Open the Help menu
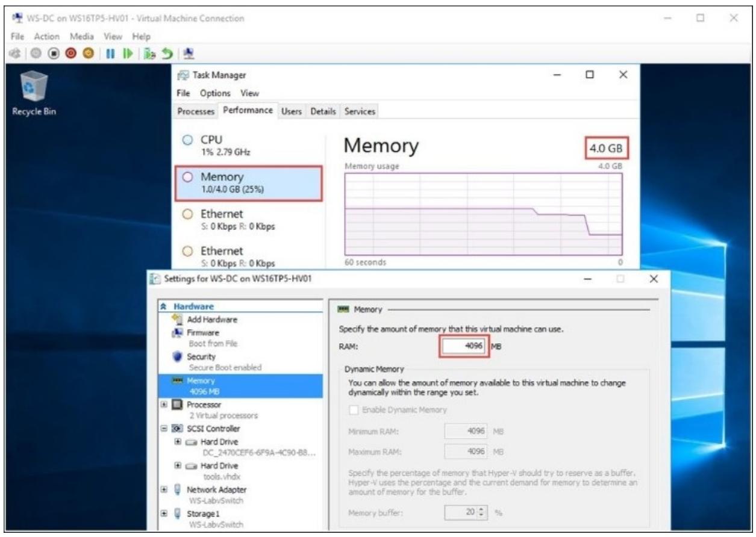The height and width of the screenshot is (537, 756). pos(141,37)
